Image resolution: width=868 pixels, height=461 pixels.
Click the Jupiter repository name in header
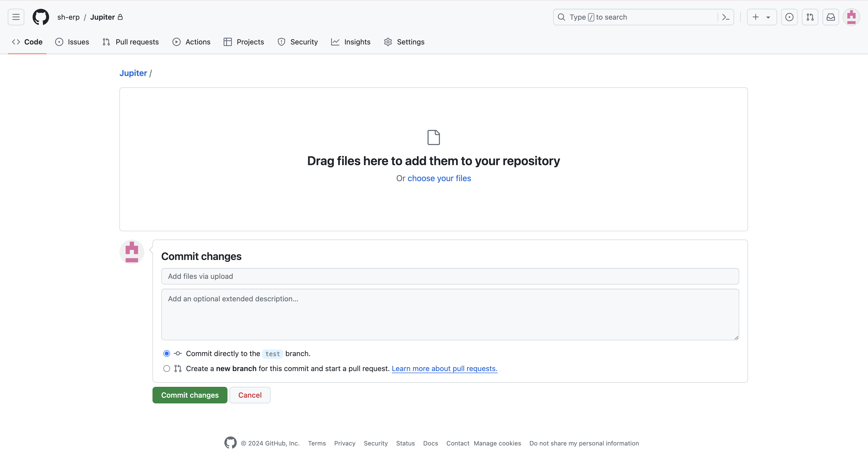click(x=102, y=17)
